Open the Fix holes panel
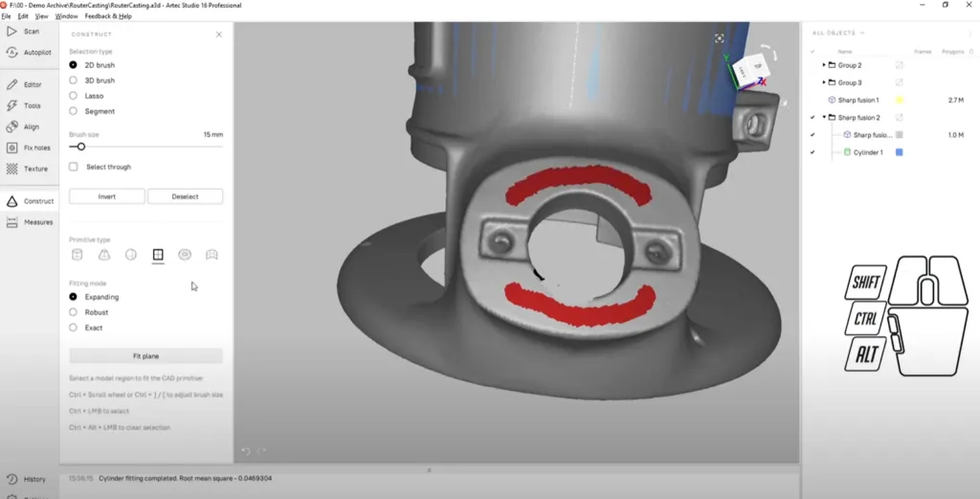 pos(29,147)
